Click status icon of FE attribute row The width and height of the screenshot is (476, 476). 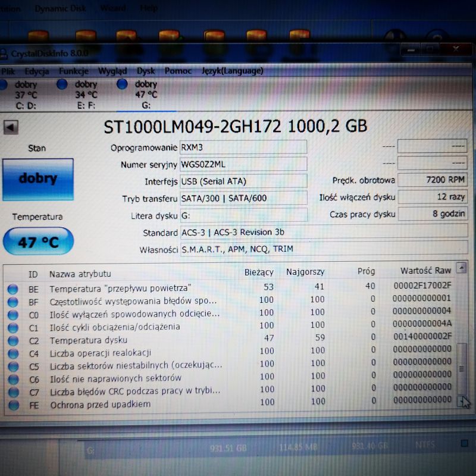point(14,405)
